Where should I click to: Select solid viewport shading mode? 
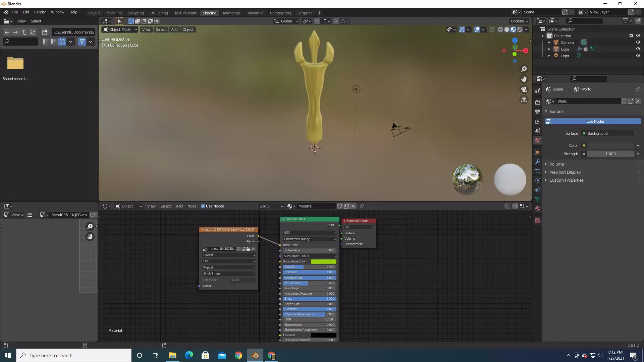click(507, 29)
